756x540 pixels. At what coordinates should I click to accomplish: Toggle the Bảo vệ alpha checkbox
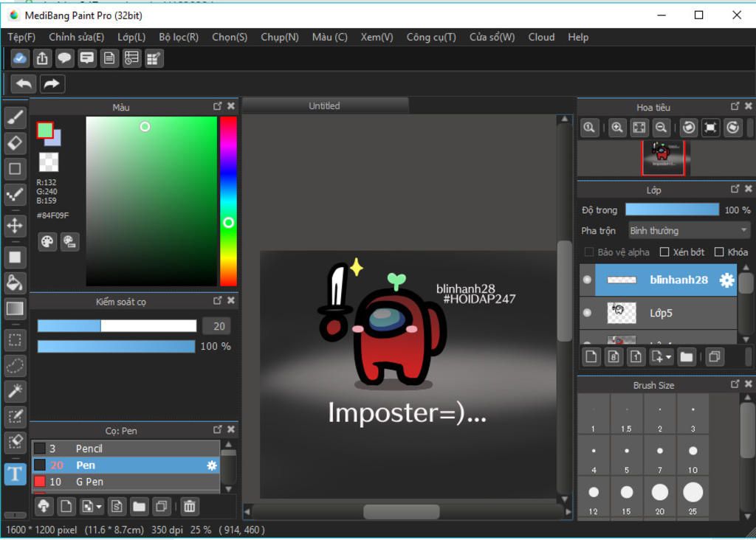[588, 252]
